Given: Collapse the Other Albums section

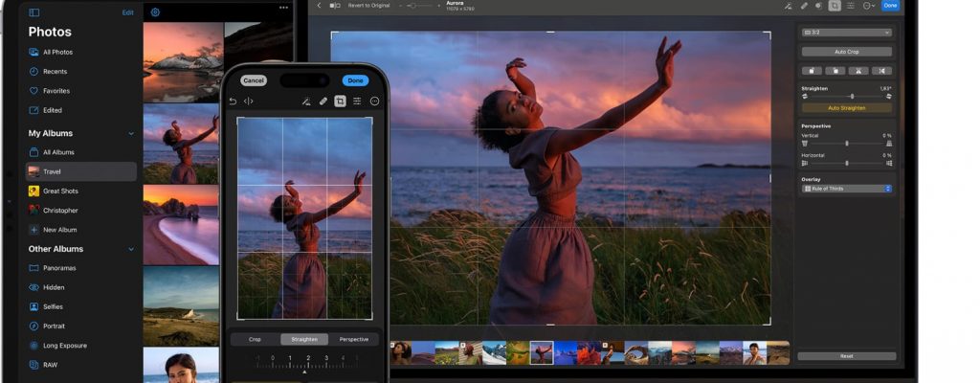Looking at the screenshot, I should click(x=131, y=249).
